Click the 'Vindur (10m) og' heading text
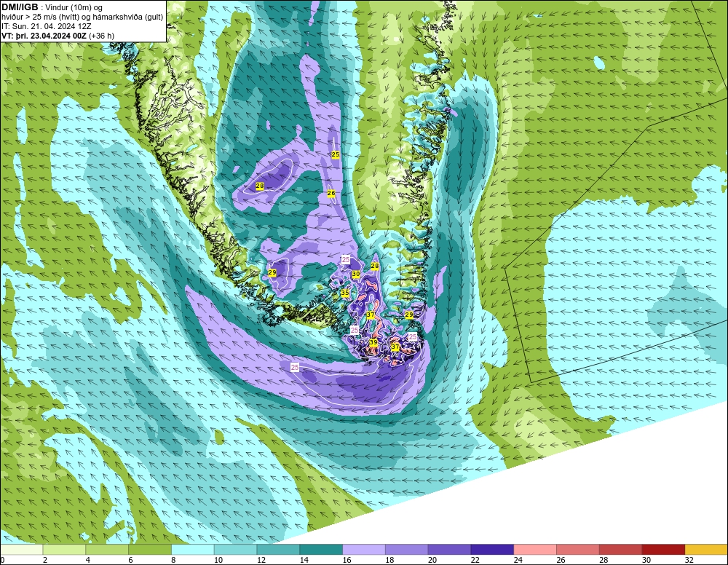Screen dimensions: 728x565 [74, 7]
